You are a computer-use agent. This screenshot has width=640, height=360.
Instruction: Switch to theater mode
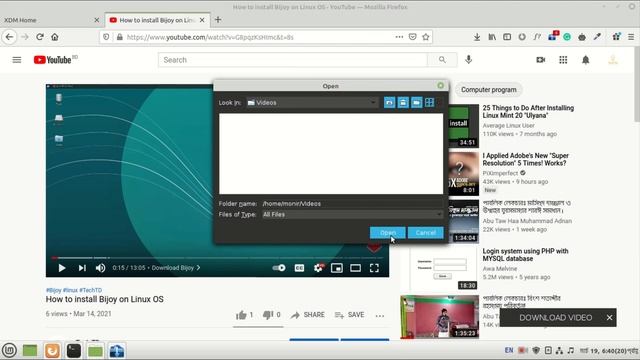(356, 268)
